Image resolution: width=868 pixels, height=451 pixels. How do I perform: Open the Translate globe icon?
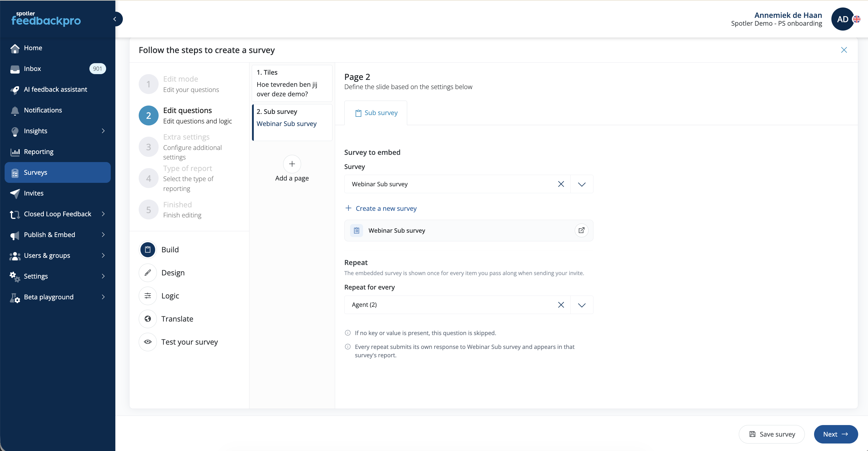[148, 319]
